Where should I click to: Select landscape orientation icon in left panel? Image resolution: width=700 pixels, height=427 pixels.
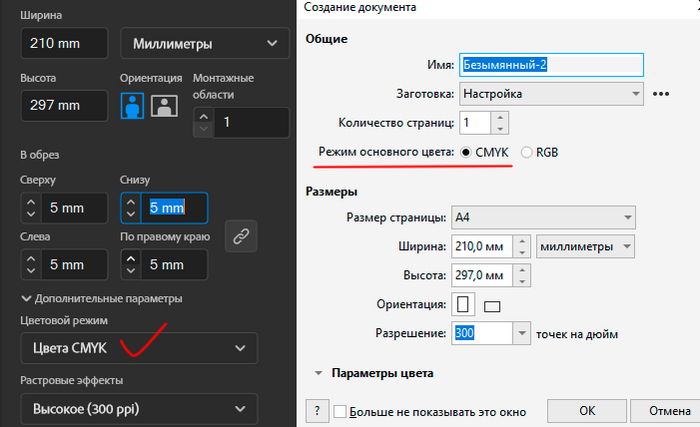point(163,106)
